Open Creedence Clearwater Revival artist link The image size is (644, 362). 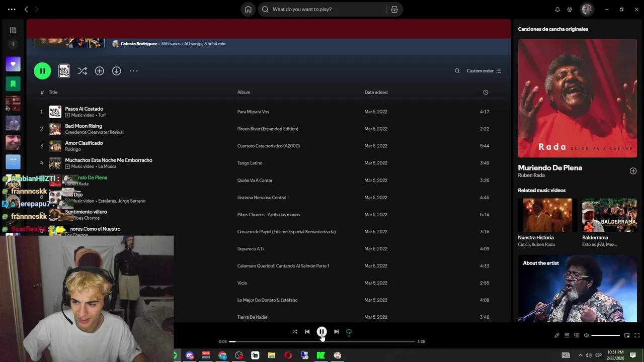pyautogui.click(x=94, y=132)
